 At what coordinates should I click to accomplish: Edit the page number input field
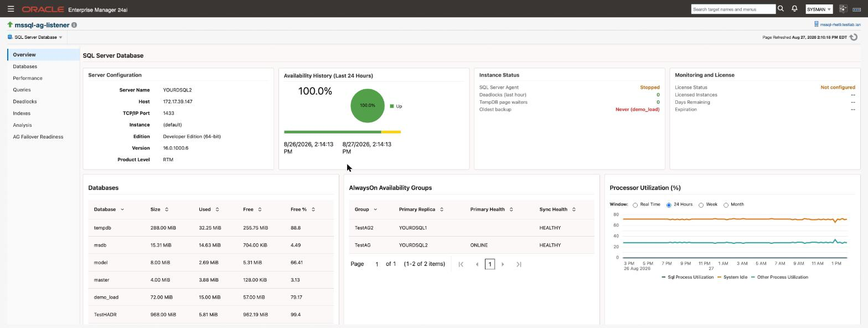point(377,264)
